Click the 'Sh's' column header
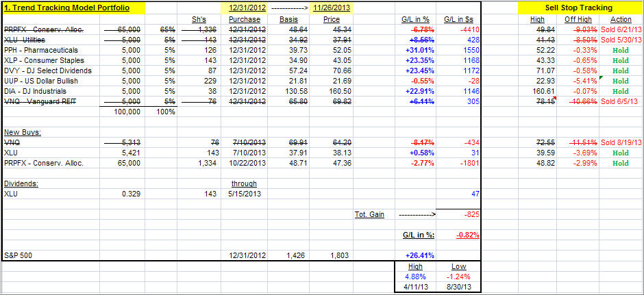 (199, 19)
